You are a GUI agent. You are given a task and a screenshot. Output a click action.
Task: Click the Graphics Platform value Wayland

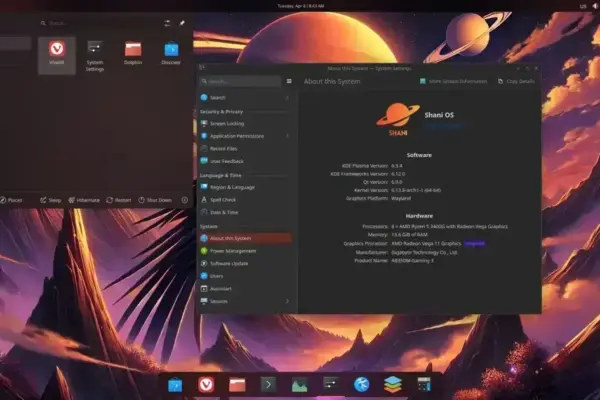401,198
